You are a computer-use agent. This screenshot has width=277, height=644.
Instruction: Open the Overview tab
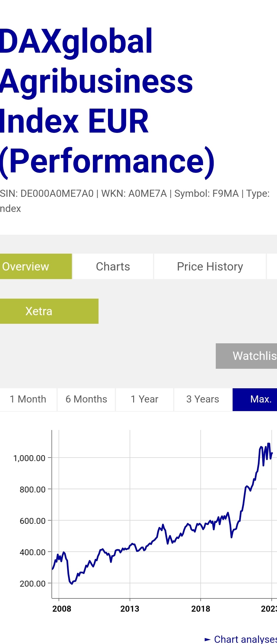[36, 266]
